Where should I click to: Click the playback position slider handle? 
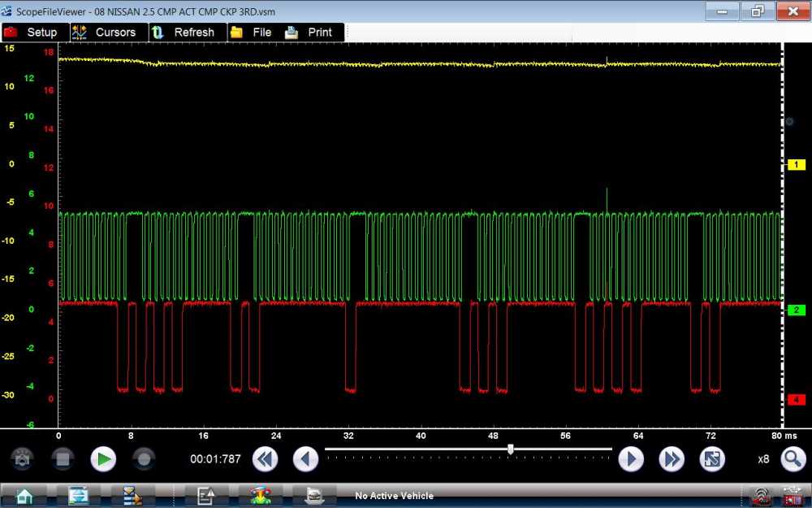click(x=510, y=449)
